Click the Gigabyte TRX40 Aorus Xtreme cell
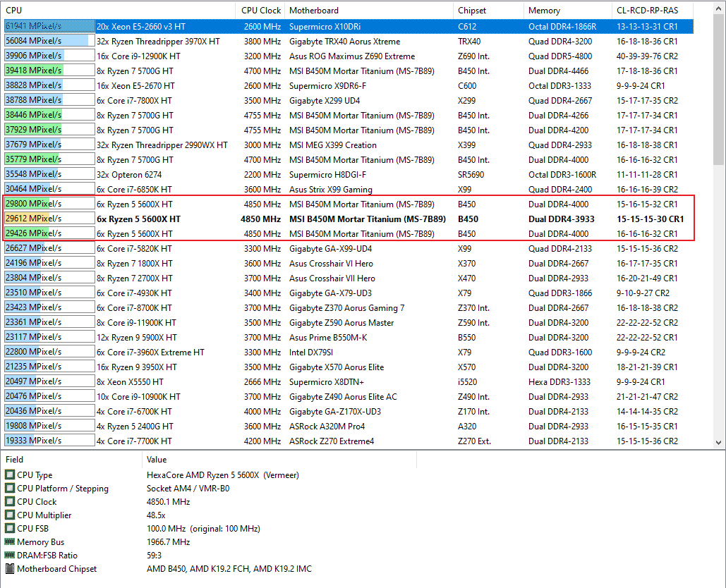This screenshot has height=588, width=726. (344, 41)
